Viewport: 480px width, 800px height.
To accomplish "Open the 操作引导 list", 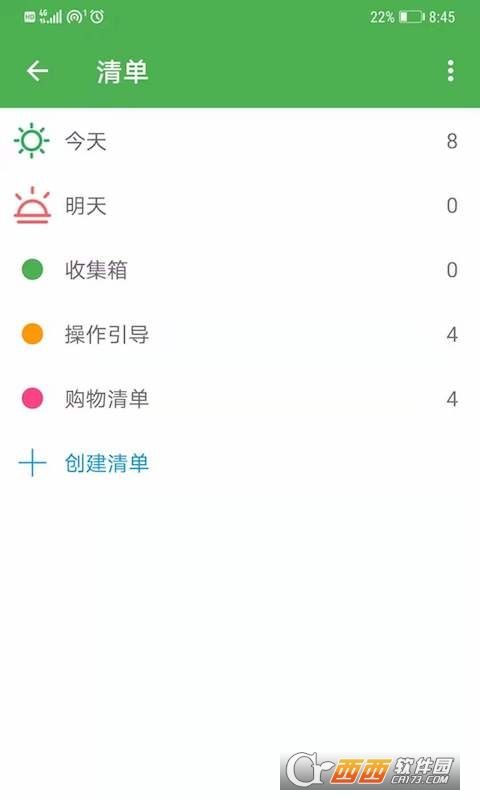I will [240, 334].
